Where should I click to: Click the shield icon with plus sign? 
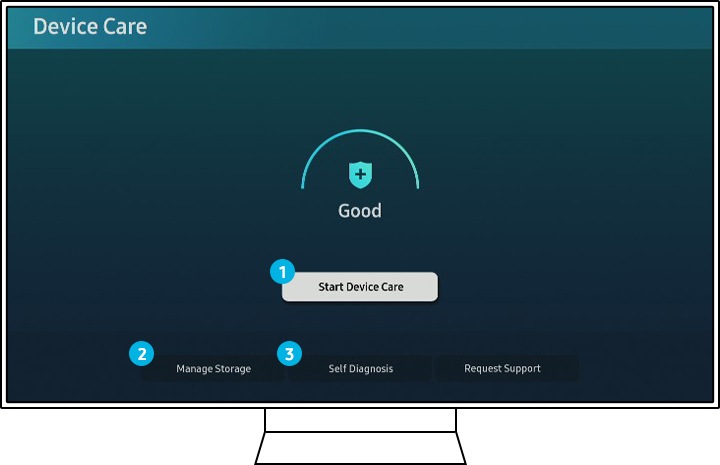pos(360,176)
